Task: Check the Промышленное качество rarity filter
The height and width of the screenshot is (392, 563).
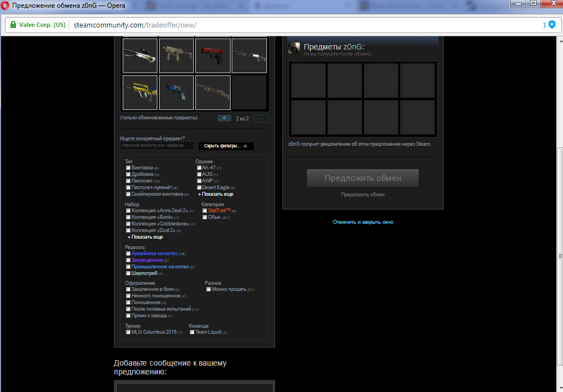Action: point(128,267)
